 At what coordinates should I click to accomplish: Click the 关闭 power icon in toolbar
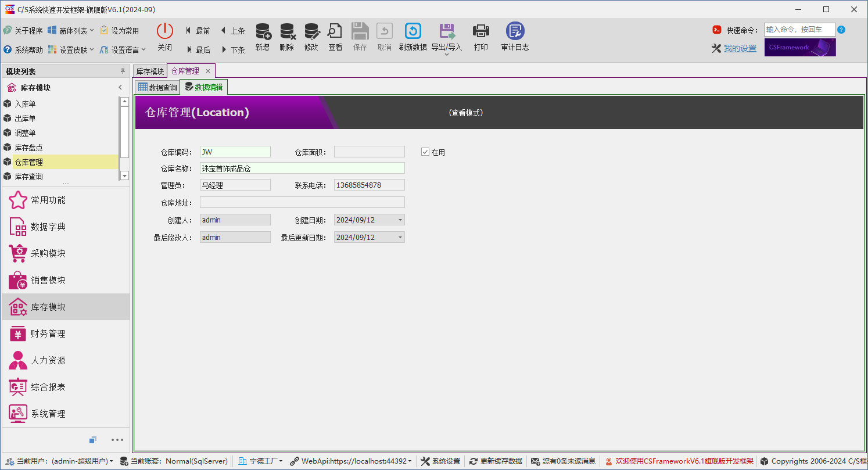coord(165,31)
